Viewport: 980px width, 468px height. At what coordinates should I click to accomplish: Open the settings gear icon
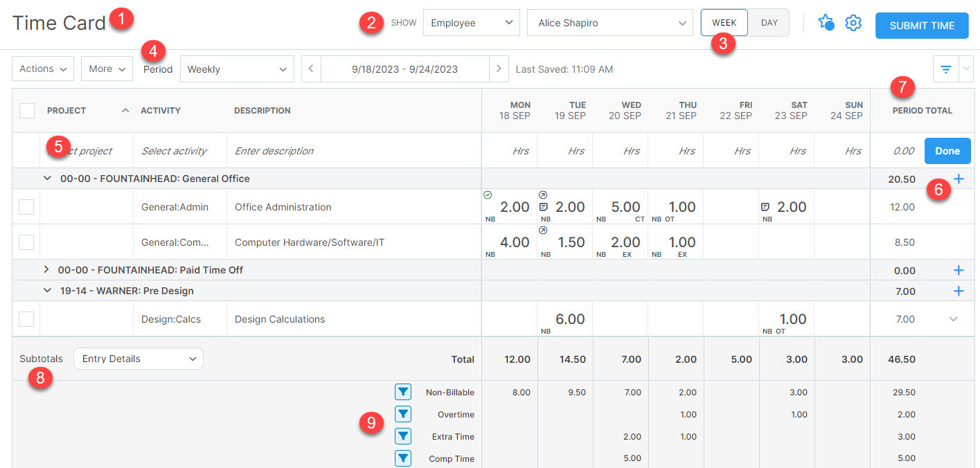click(853, 24)
